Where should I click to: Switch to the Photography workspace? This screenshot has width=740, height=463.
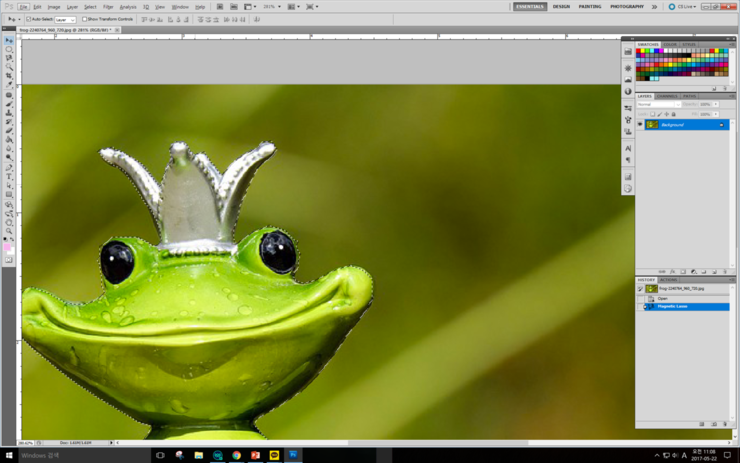point(626,6)
